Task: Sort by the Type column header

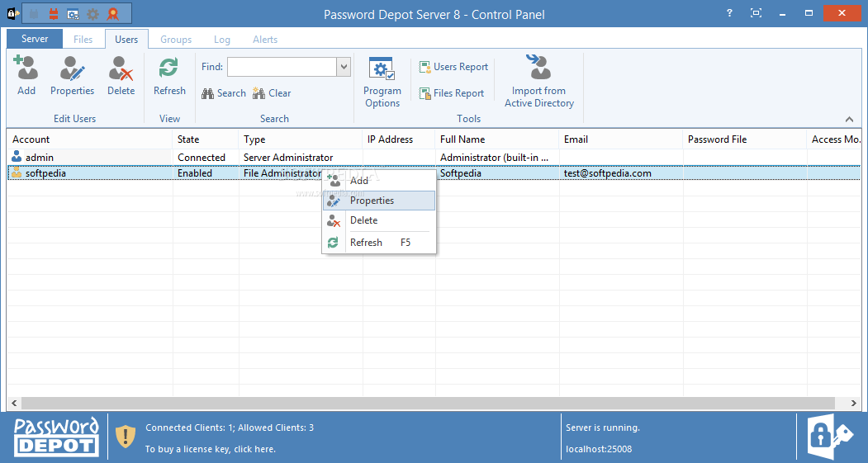Action: click(301, 139)
